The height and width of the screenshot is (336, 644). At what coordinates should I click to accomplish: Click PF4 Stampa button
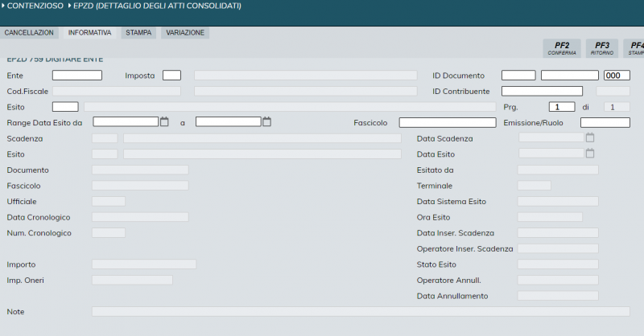coord(634,48)
